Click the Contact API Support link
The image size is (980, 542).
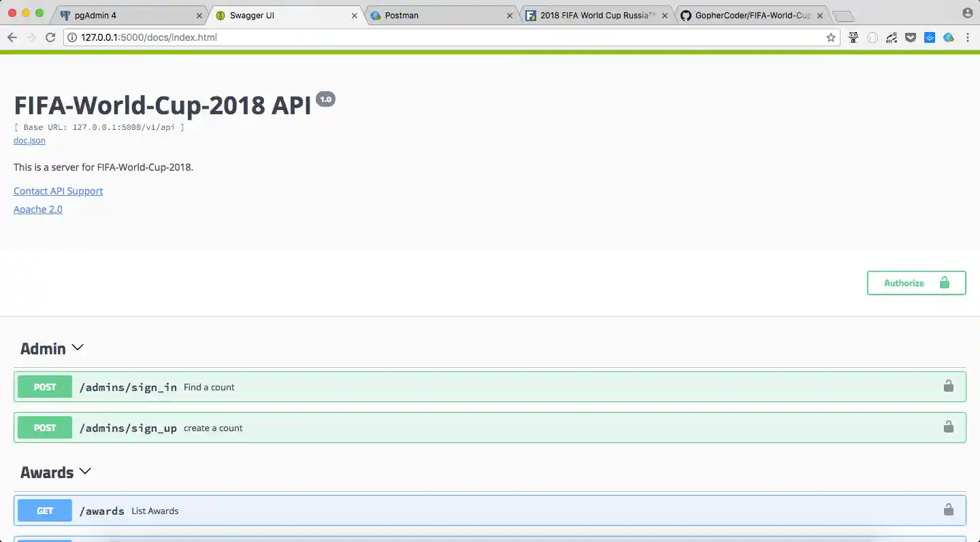tap(58, 190)
